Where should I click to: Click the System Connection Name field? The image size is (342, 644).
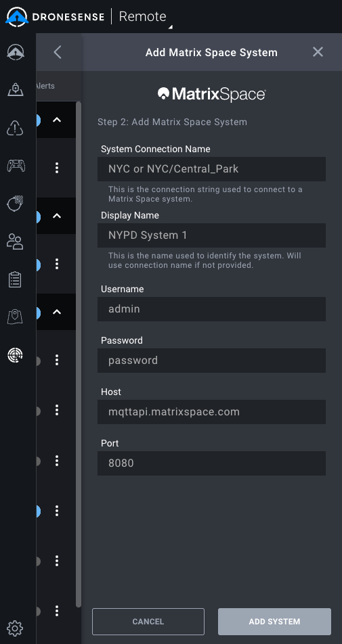click(x=211, y=169)
